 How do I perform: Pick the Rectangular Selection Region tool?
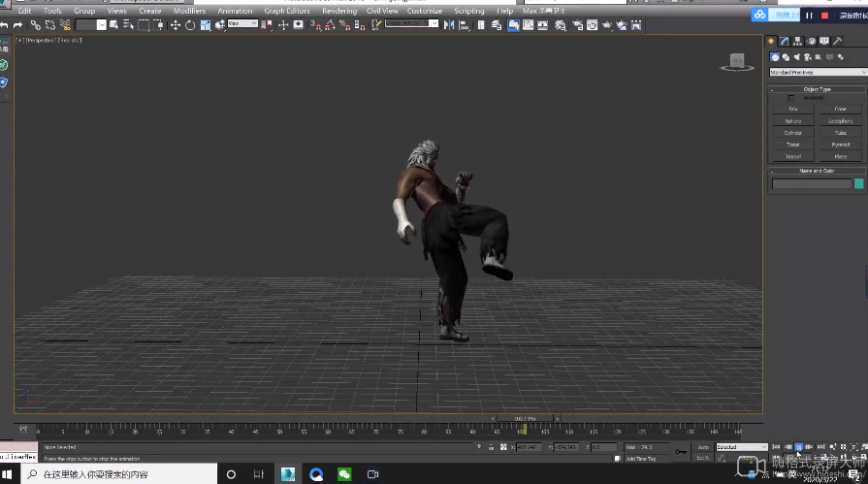[x=144, y=25]
